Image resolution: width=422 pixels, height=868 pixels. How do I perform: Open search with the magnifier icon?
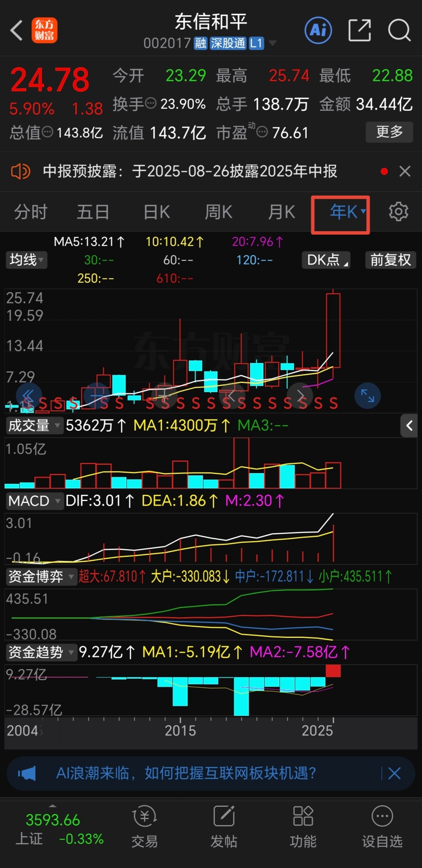coord(399,30)
